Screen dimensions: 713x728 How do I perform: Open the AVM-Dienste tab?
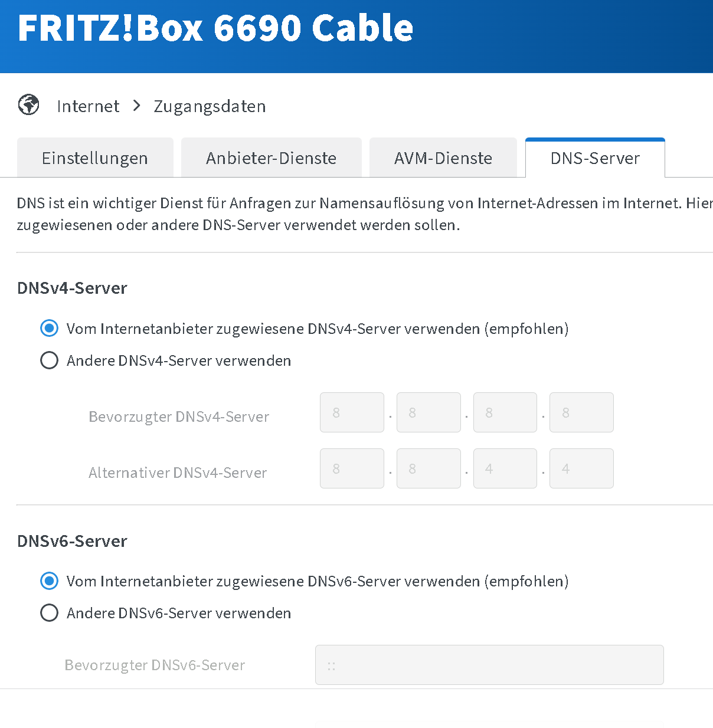click(443, 158)
